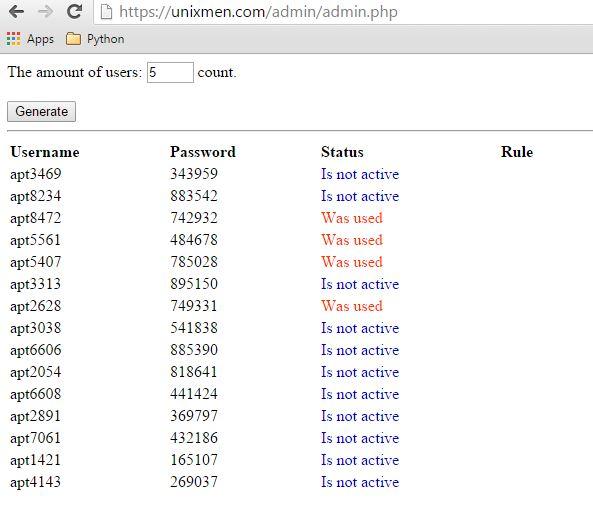This screenshot has height=506, width=593.
Task: Click the Generate button
Action: click(42, 112)
